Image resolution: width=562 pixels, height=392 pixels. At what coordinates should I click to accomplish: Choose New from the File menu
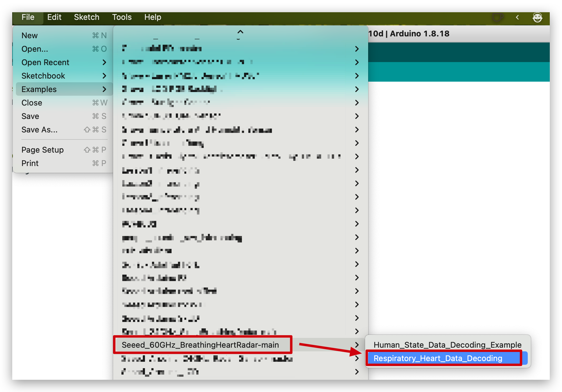coord(64,35)
